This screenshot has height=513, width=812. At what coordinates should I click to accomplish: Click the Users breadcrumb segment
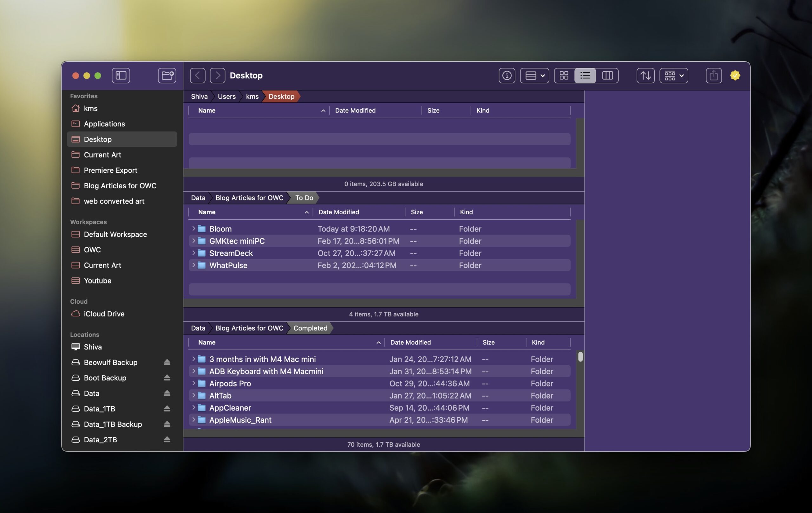pos(226,96)
